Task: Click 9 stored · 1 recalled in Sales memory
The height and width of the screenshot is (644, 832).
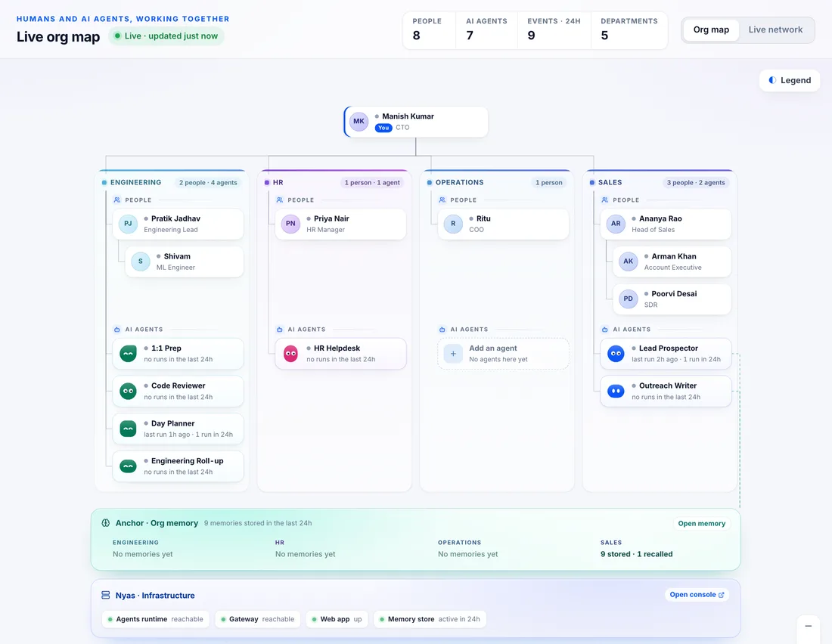Action: coord(636,554)
